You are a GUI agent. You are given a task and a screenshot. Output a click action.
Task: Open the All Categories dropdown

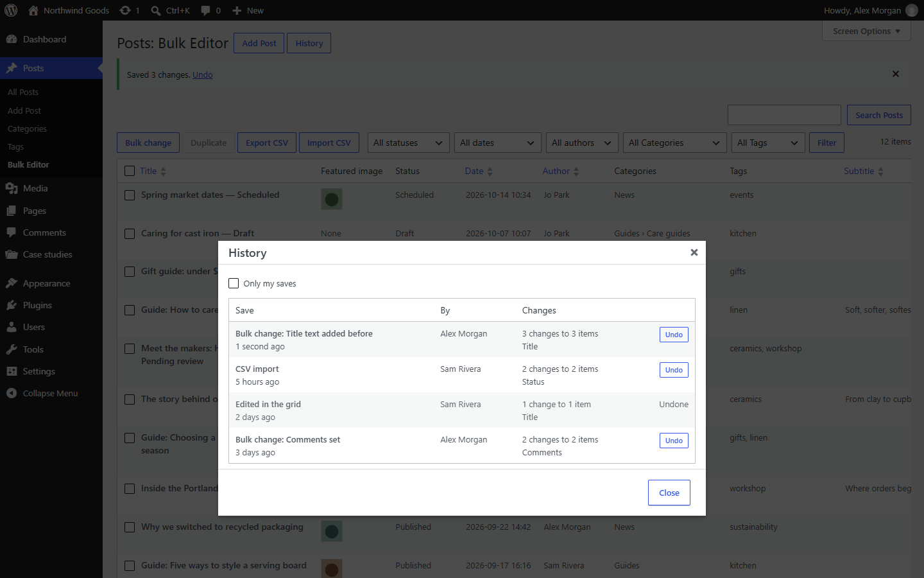click(x=675, y=143)
